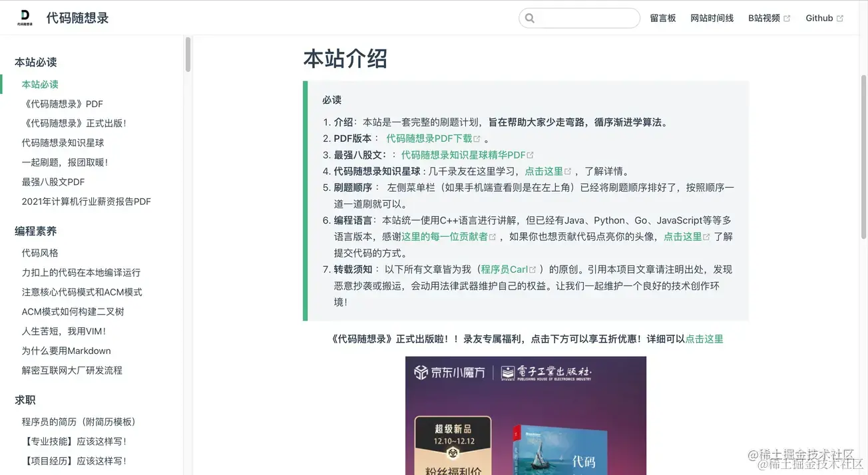
Task: Click 点击这里 link in 知识星球 item
Action: [x=544, y=171]
